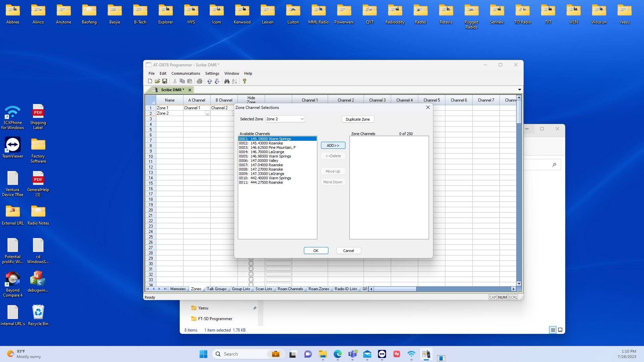Click the up arrow toolbar icon
This screenshot has width=644, height=362.
coord(210,81)
